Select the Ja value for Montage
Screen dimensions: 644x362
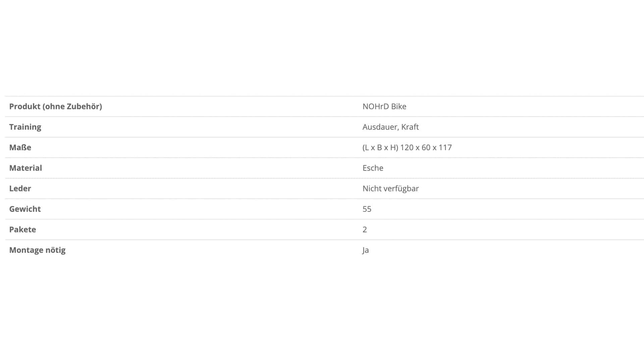click(366, 250)
